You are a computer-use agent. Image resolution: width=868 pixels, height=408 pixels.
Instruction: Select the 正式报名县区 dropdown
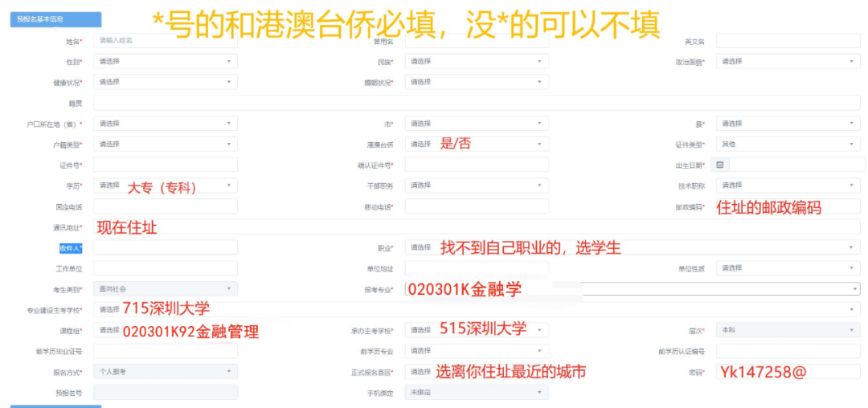pos(476,371)
